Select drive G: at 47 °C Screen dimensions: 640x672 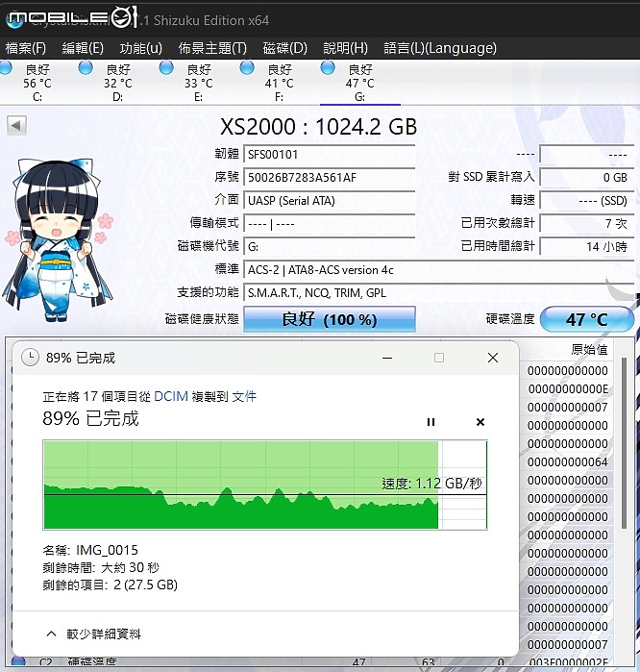point(359,83)
